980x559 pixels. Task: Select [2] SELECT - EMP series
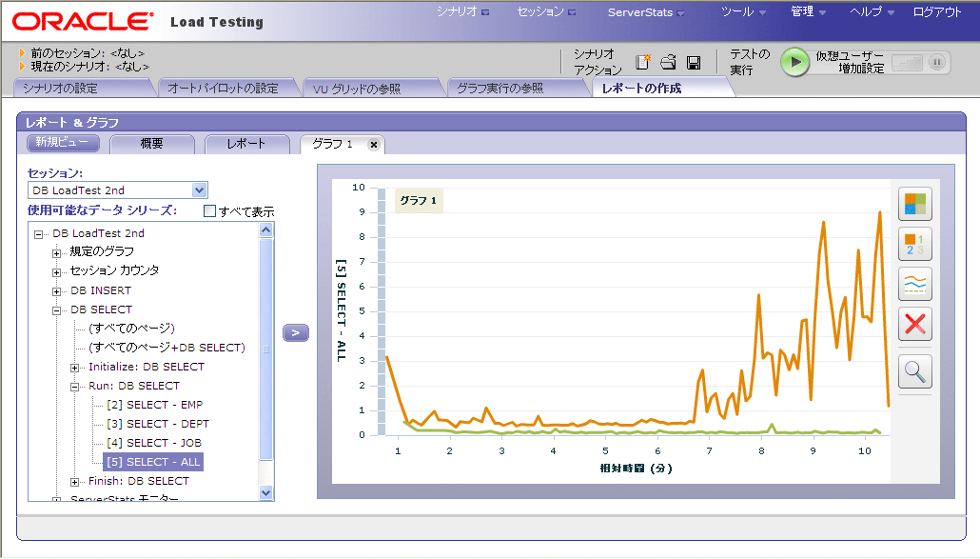click(154, 405)
